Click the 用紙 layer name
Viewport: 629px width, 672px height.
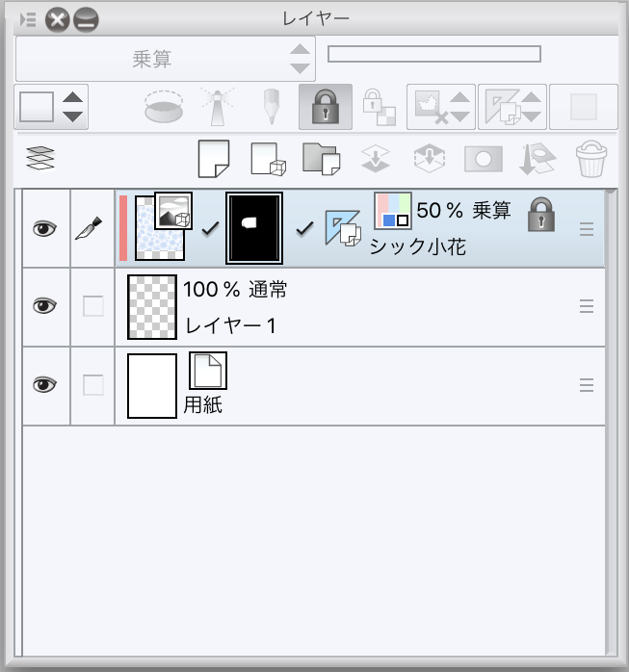203,404
